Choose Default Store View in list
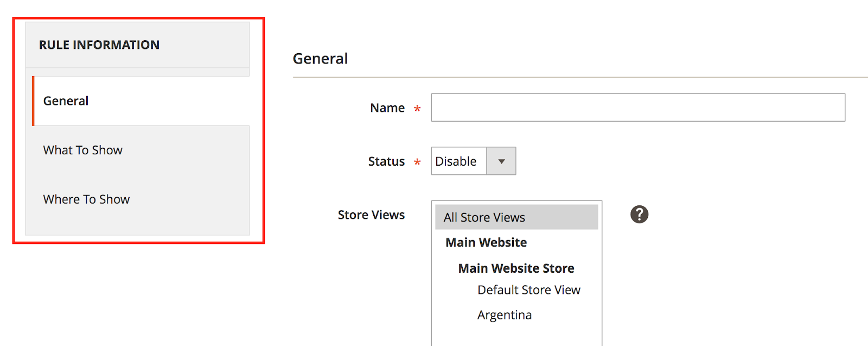Screen dimensions: 868x346 click(529, 290)
